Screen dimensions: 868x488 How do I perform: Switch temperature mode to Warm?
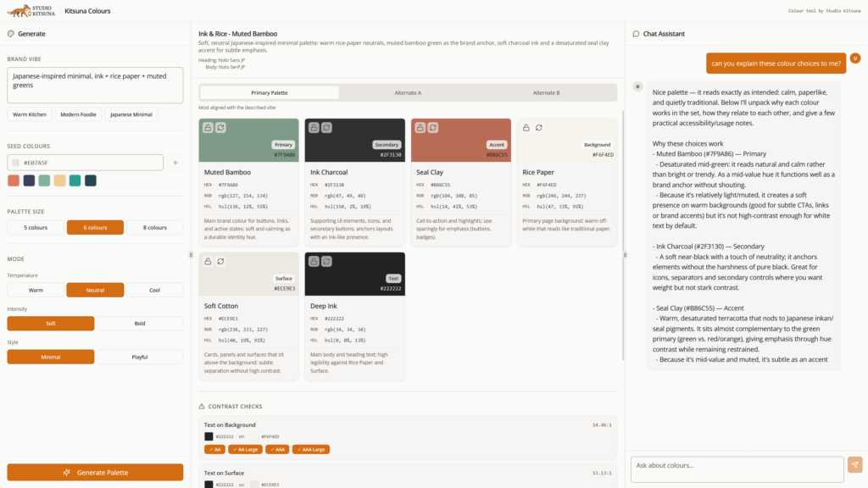[x=36, y=290]
